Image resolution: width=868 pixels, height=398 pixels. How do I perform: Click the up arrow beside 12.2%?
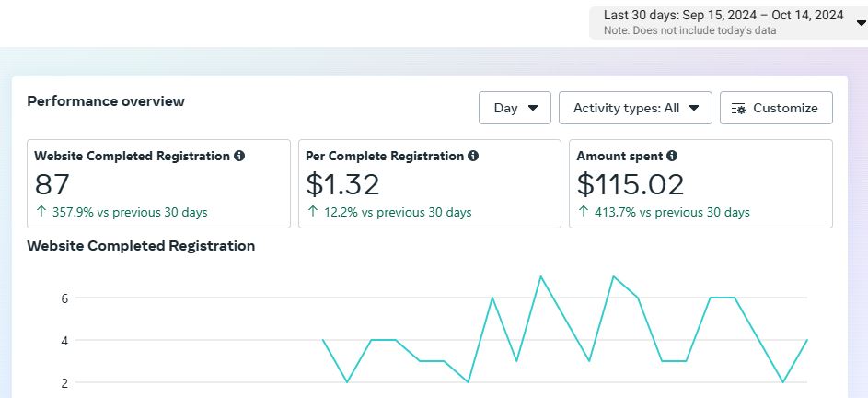pos(311,213)
